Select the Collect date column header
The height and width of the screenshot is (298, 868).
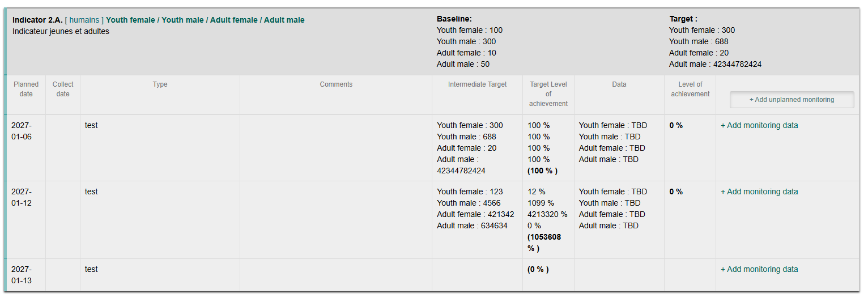(x=63, y=89)
